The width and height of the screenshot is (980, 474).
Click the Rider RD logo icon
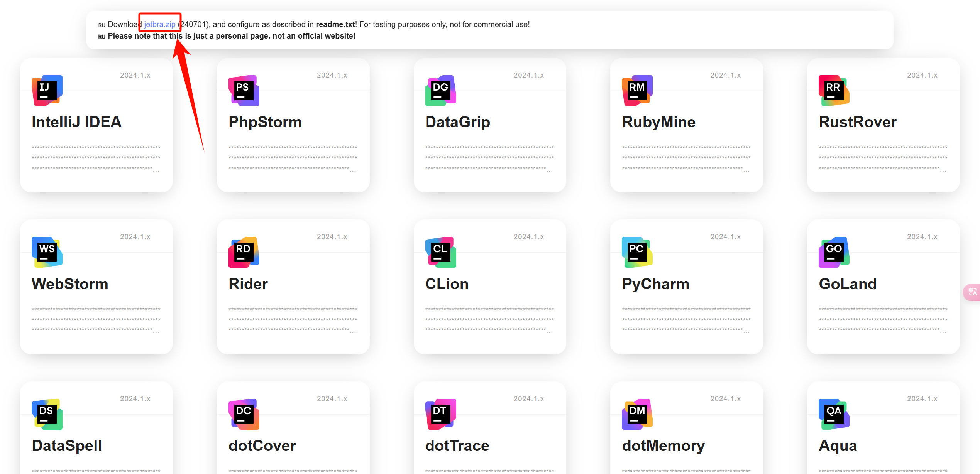click(244, 252)
